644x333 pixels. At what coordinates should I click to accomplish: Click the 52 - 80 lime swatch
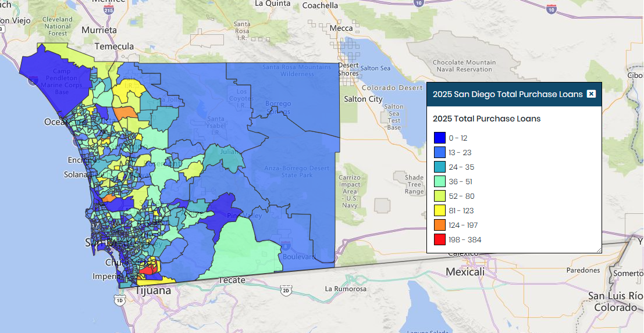[440, 196]
